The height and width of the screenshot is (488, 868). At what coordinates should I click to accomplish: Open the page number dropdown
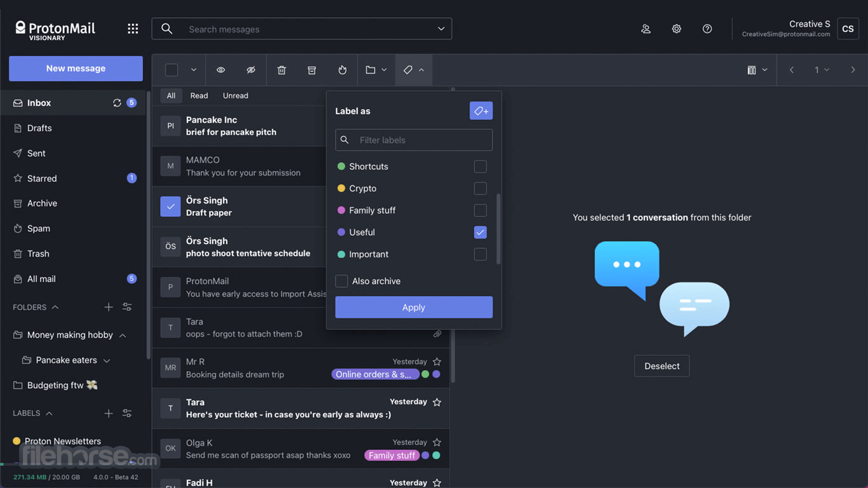[822, 70]
